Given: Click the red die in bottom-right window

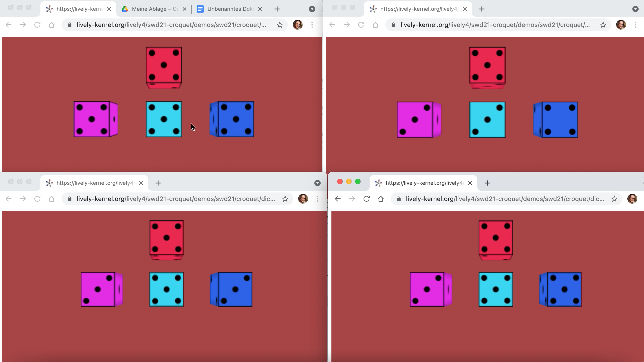Looking at the screenshot, I should coord(496,238).
